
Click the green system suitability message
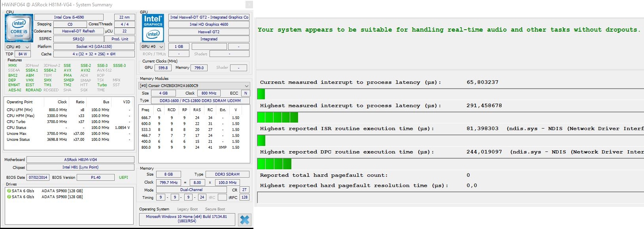[449, 30]
